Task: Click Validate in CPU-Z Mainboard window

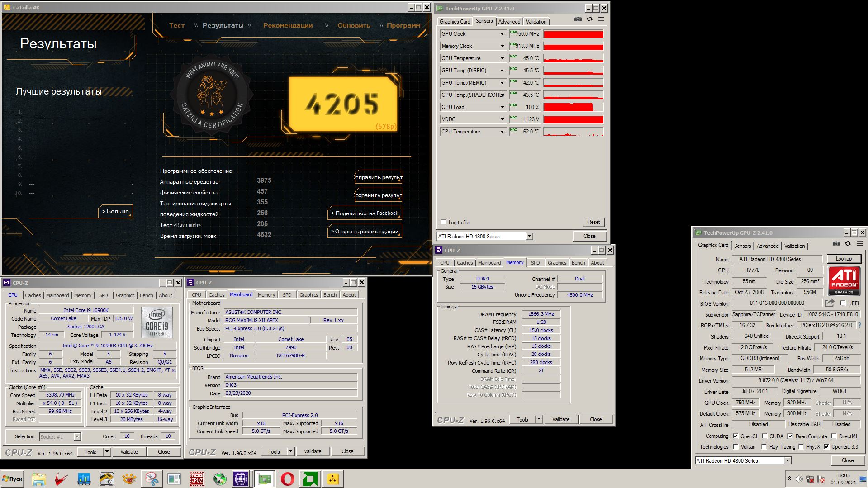Action: [313, 451]
